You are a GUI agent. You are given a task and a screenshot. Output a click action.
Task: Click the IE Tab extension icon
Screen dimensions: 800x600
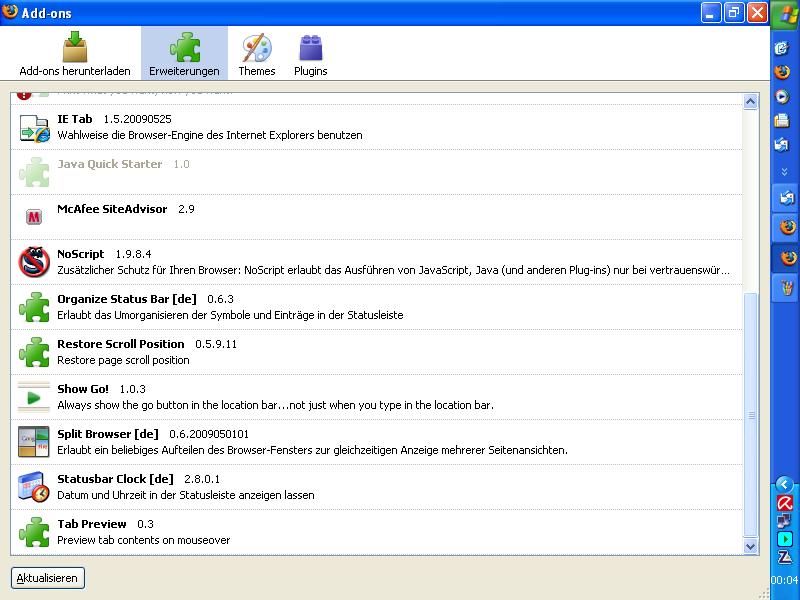click(35, 128)
